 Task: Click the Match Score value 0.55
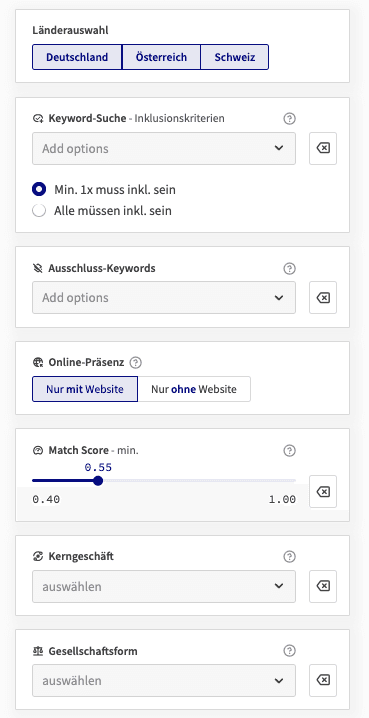click(98, 468)
